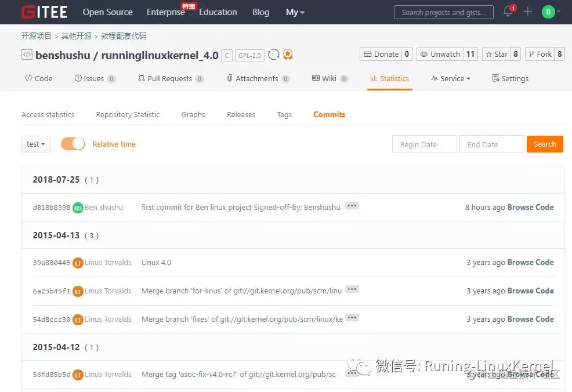Click the runninglinuxkernel_4.0 repository name
The width and height of the screenshot is (572, 392).
click(160, 56)
